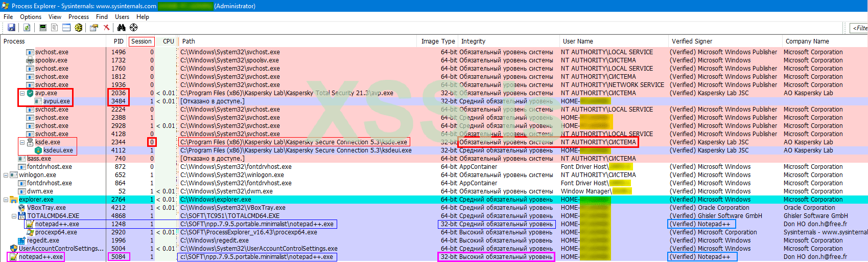Click the binoculars Find handle icon
Viewport: 868px width, 262px height.
(x=122, y=28)
